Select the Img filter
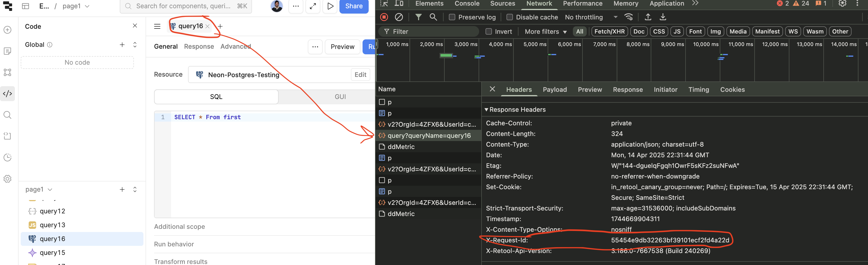 tap(715, 31)
